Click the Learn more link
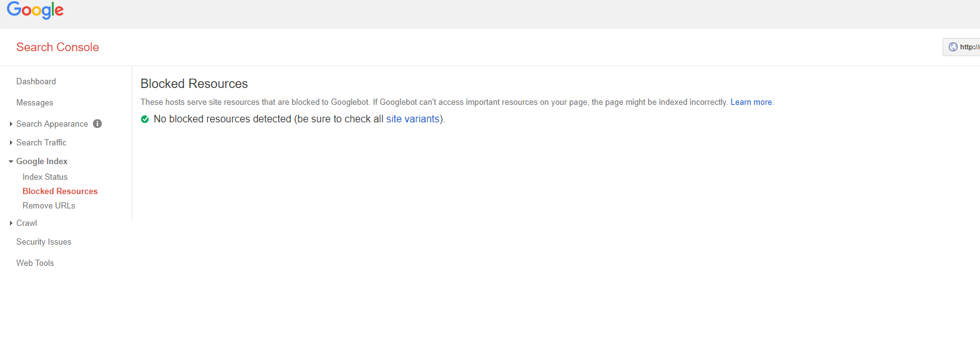Screen dimensions: 980x342 tap(751, 102)
